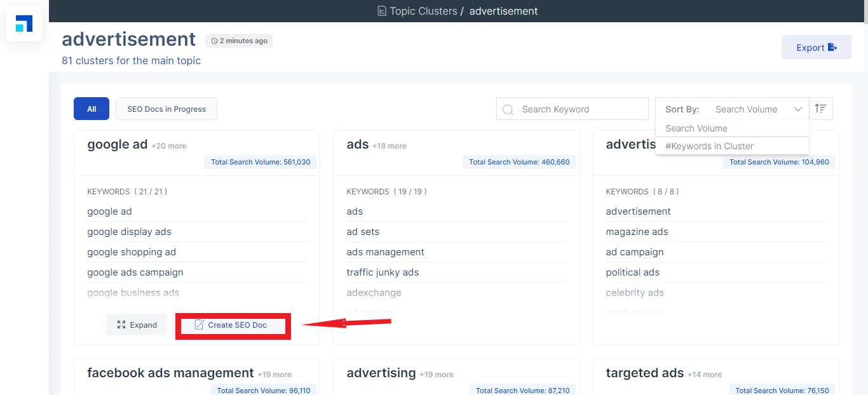The height and width of the screenshot is (395, 868).
Task: Switch to the All tab
Action: 92,109
